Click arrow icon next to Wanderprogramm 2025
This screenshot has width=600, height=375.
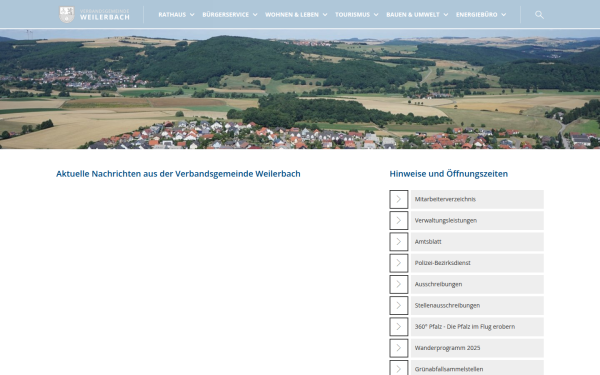(399, 348)
